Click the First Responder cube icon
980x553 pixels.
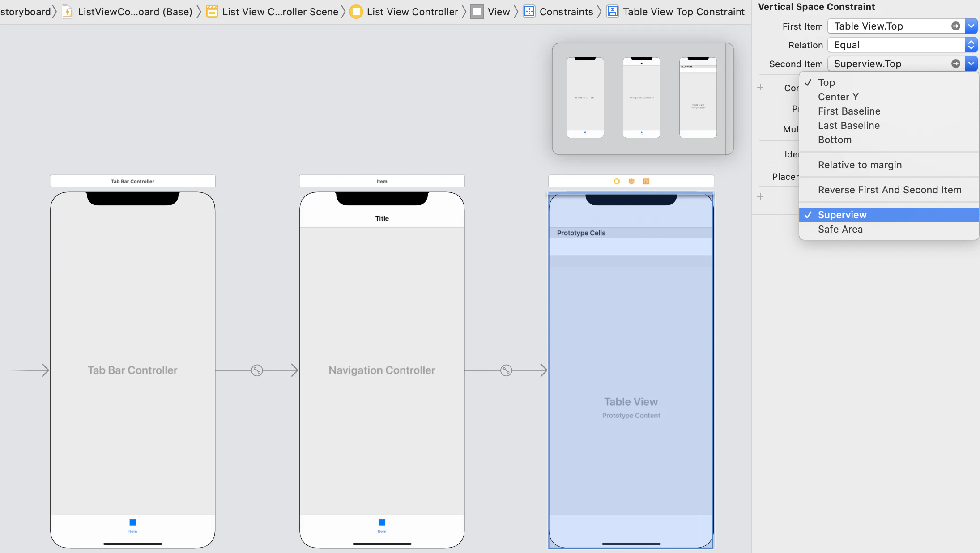pos(631,181)
